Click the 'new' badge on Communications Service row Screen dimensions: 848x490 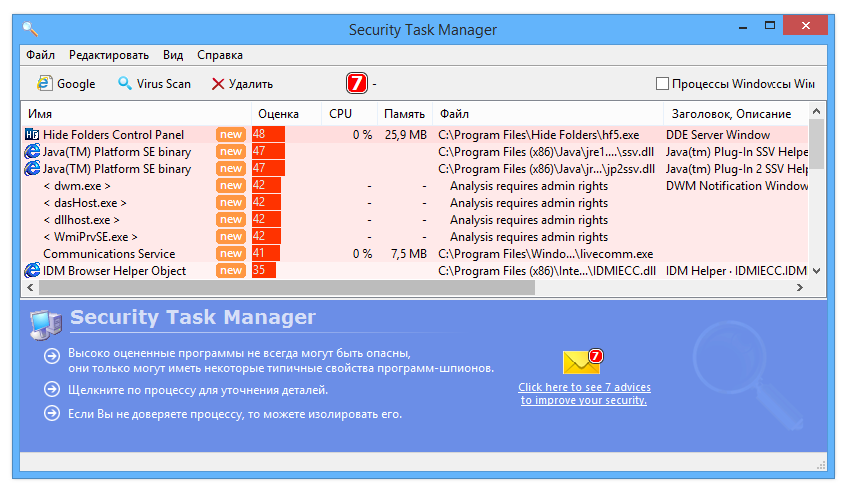click(231, 254)
